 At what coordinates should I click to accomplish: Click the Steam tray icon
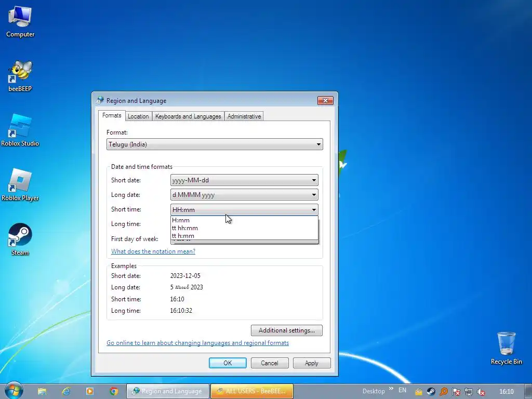[431, 392]
